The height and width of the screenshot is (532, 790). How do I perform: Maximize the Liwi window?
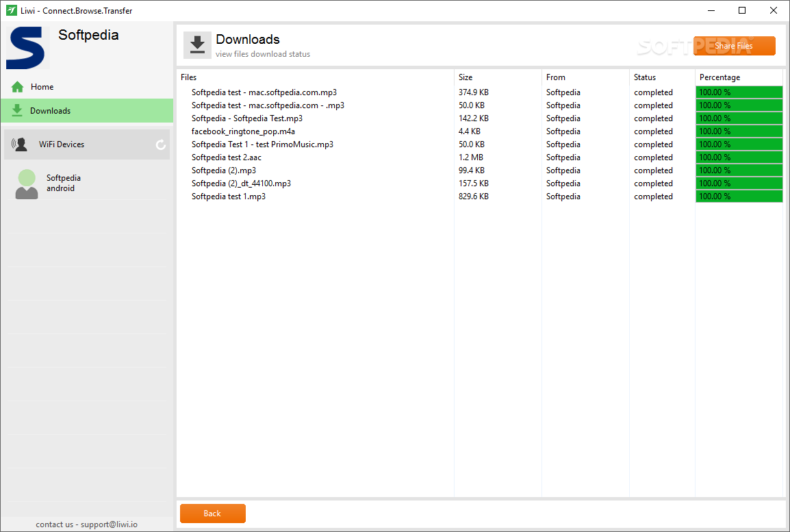click(742, 10)
